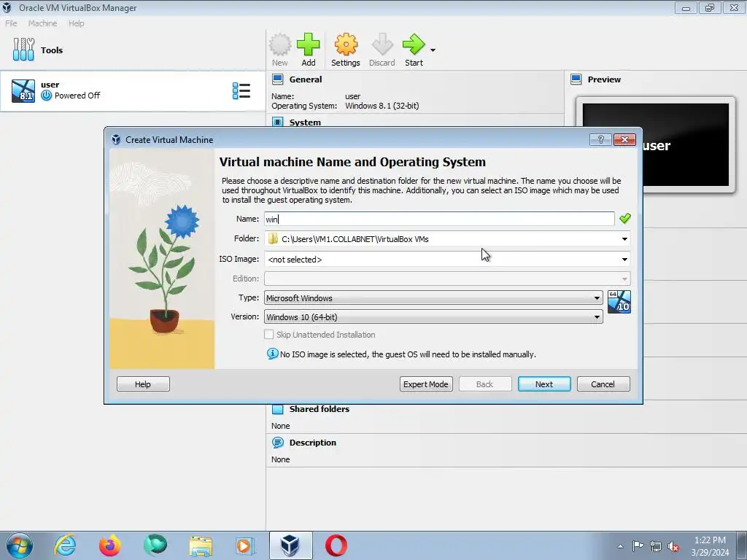Open the File Explorer taskbar icon
Viewport: 747px width, 560px height.
tap(201, 545)
